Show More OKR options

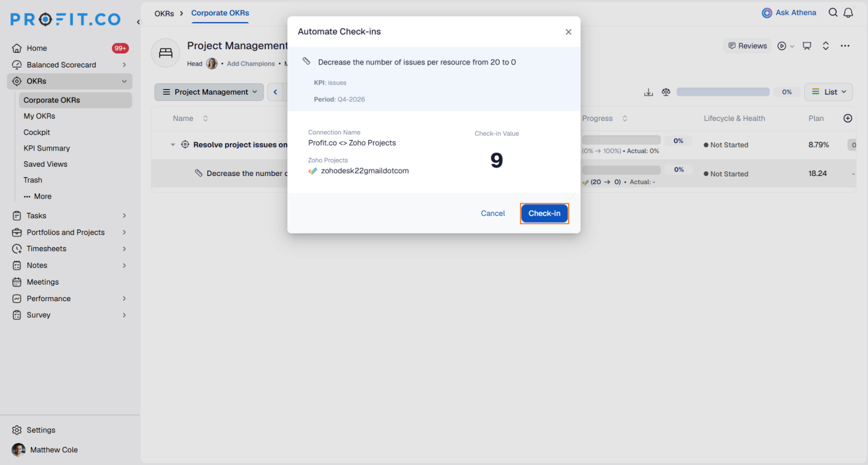coord(37,196)
